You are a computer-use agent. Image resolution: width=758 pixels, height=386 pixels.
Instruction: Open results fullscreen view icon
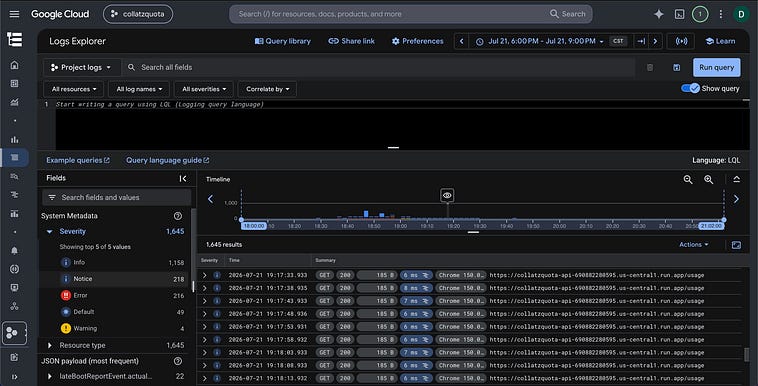736,245
